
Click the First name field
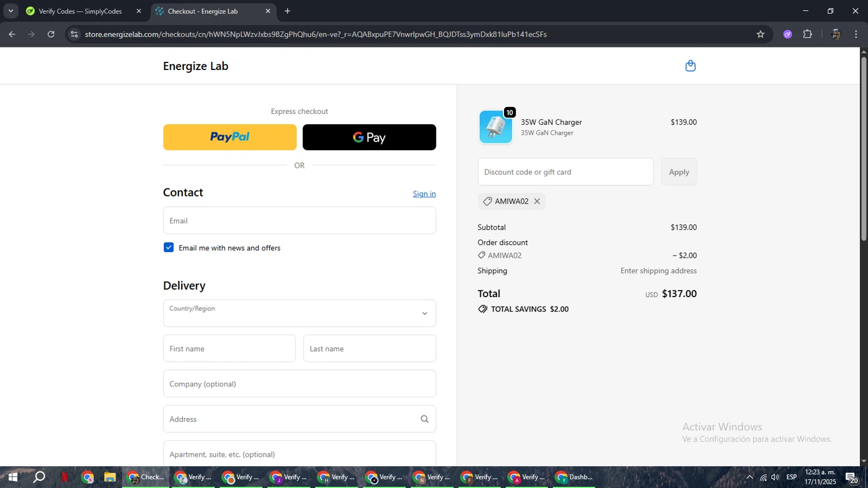229,349
